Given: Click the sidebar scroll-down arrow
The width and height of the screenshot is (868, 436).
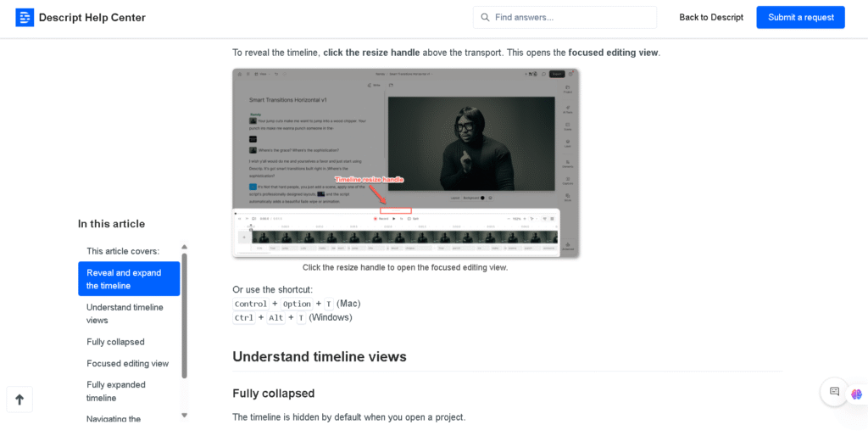Looking at the screenshot, I should click(184, 415).
